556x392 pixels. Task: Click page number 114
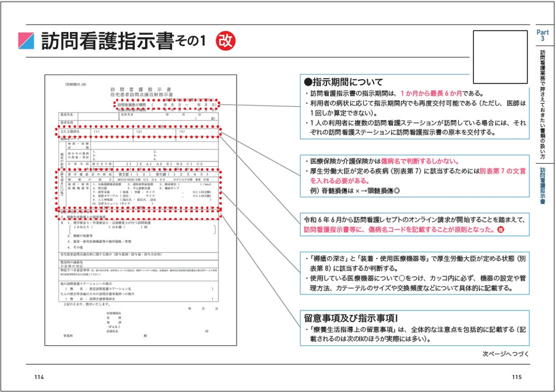[39, 377]
